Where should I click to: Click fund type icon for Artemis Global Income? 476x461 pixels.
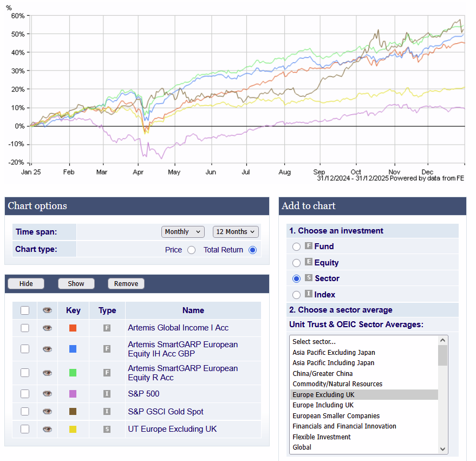pyautogui.click(x=107, y=328)
